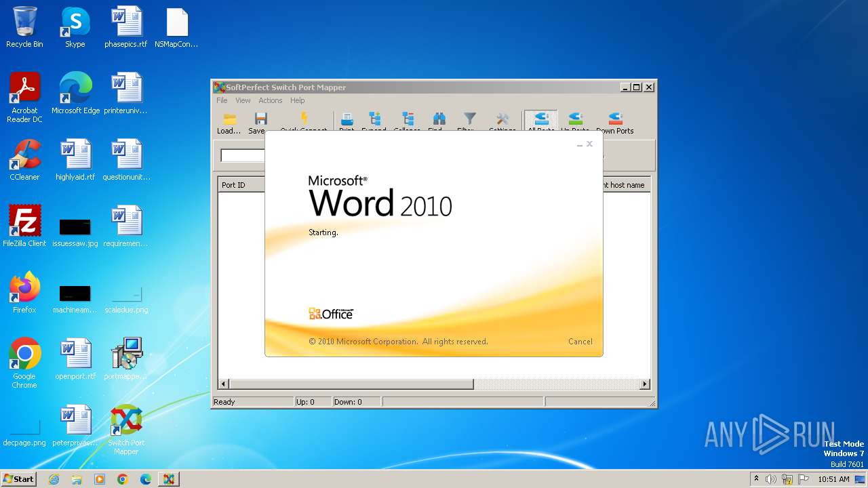Open the Windows Start menu

point(19,479)
